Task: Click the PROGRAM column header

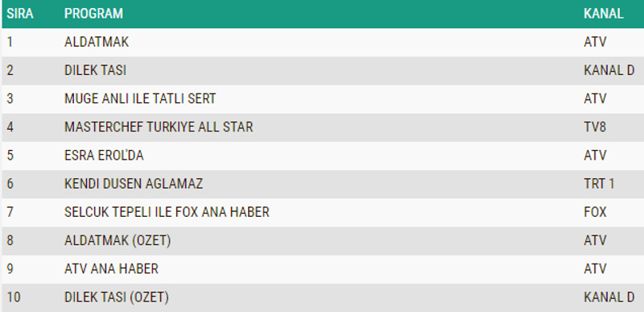Action: pyautogui.click(x=93, y=14)
